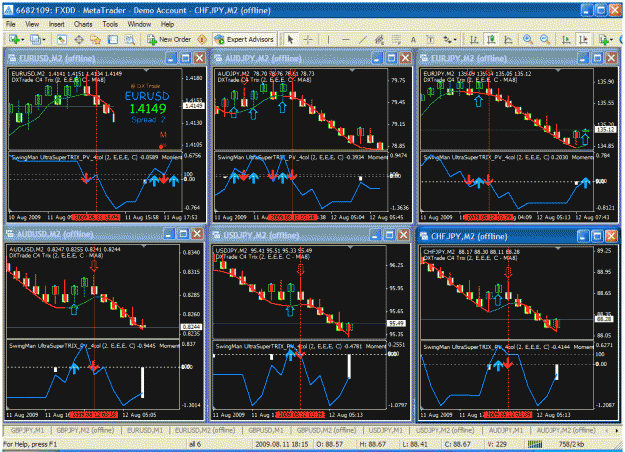Open the Insert menu
The width and height of the screenshot is (625, 452).
(57, 24)
